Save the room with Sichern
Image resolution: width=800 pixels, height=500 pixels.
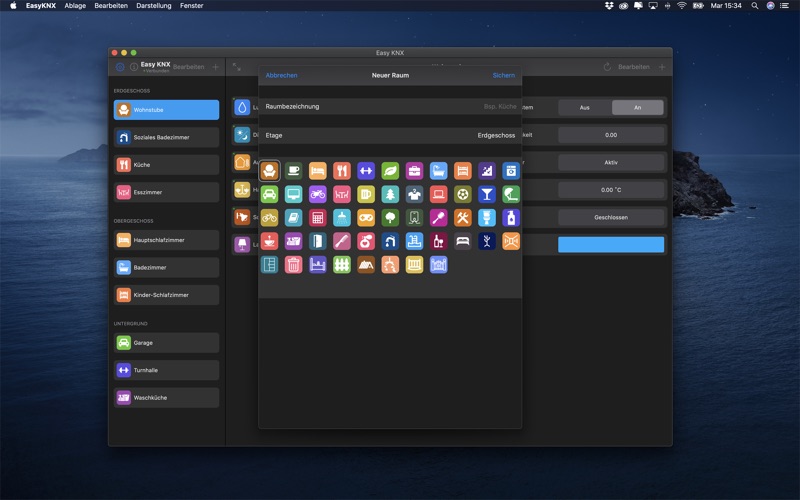pyautogui.click(x=504, y=75)
